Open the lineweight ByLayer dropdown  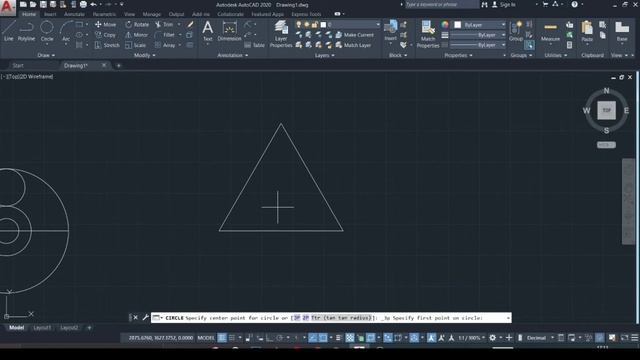[x=478, y=35]
